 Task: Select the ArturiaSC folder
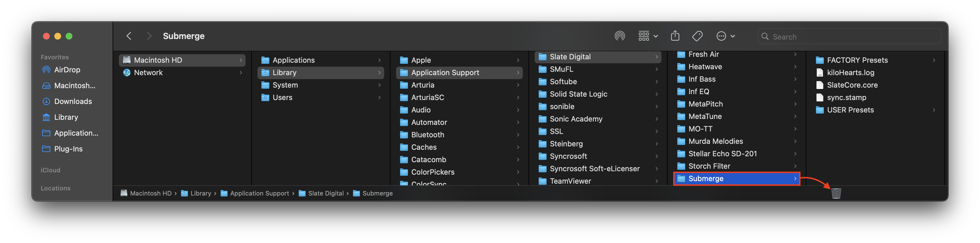click(x=459, y=97)
